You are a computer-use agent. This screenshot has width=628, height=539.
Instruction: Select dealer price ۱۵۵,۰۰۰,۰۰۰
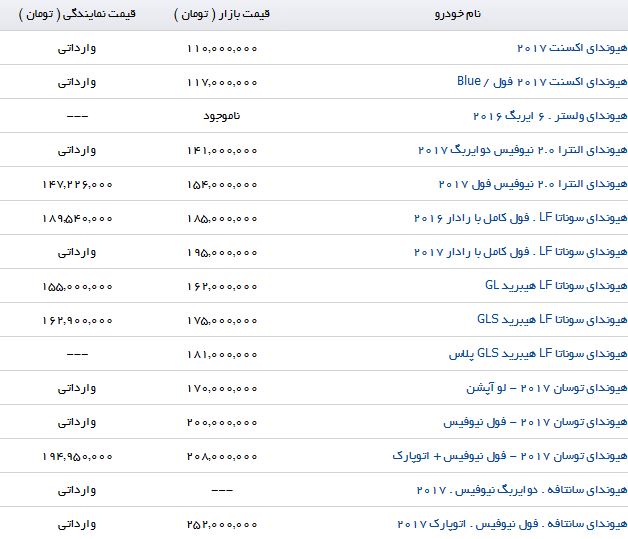point(77,287)
